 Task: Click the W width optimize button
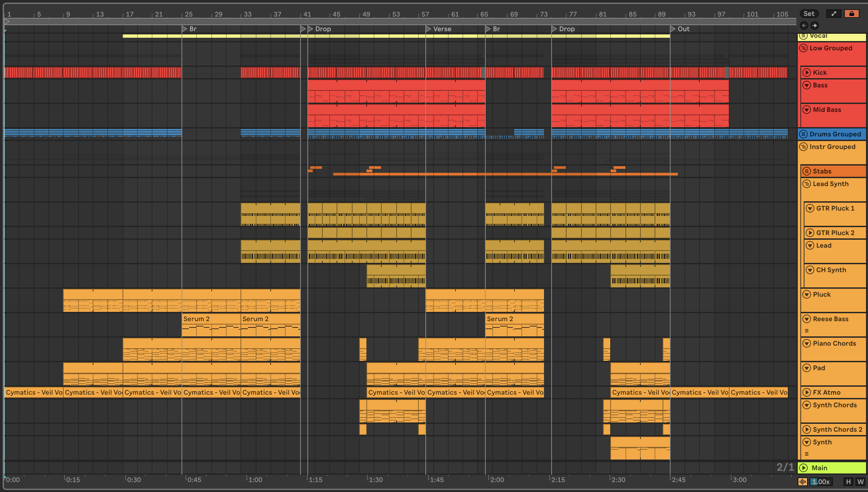pos(860,481)
